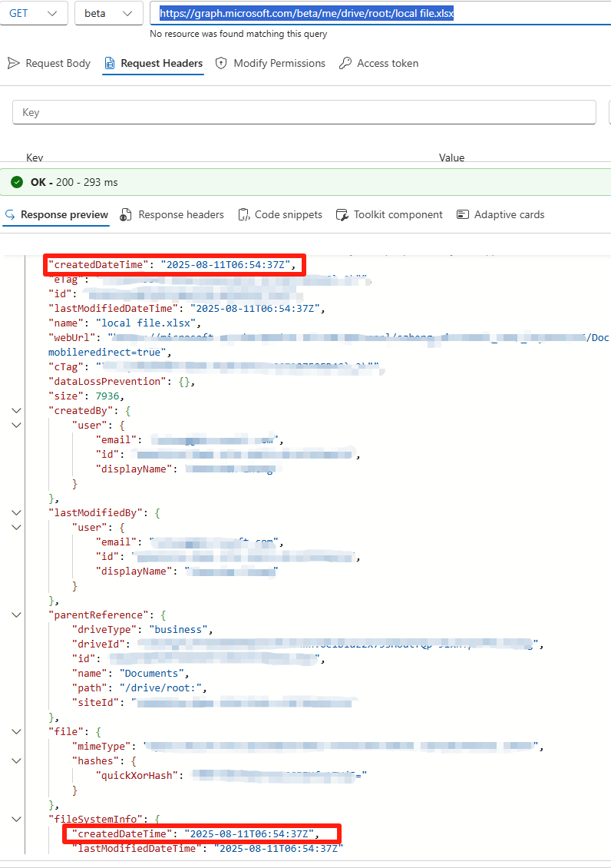Click the Value column header

coord(452,157)
